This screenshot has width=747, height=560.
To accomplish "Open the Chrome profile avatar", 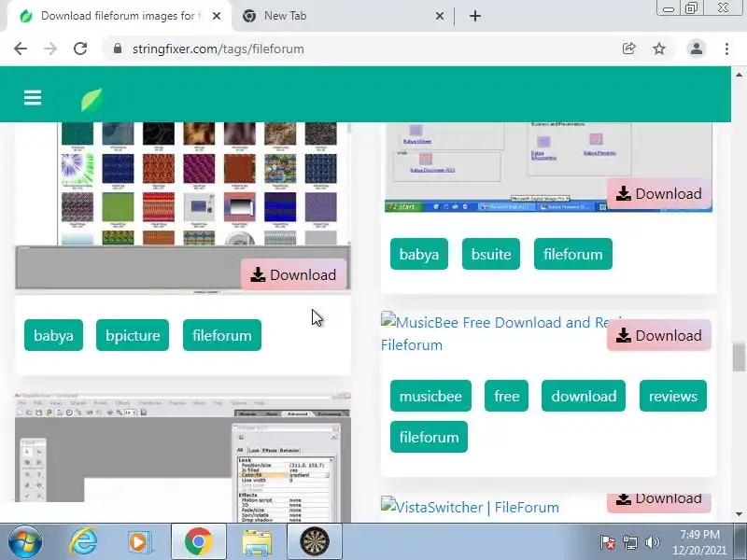I will click(696, 49).
